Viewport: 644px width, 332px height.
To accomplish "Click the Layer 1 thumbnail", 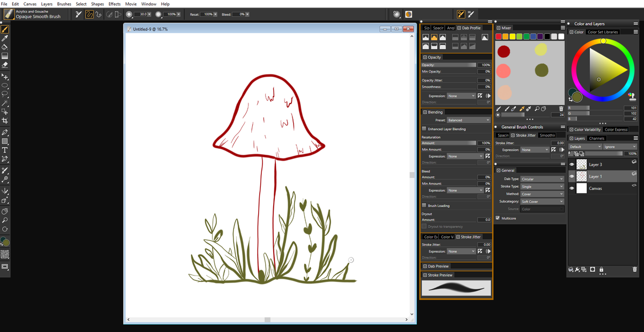I will coord(581,176).
